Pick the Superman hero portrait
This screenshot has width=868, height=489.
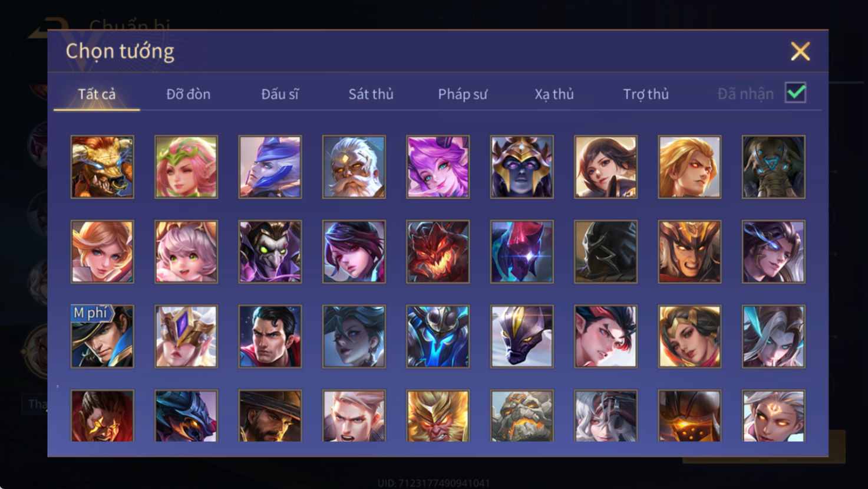(270, 336)
